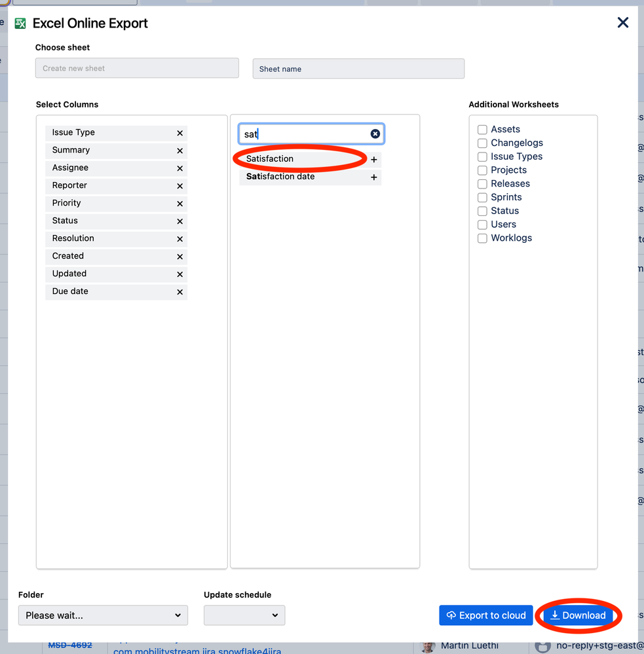Click the Excel Online Export logo icon
Screen dimensions: 644x654
tap(20, 24)
